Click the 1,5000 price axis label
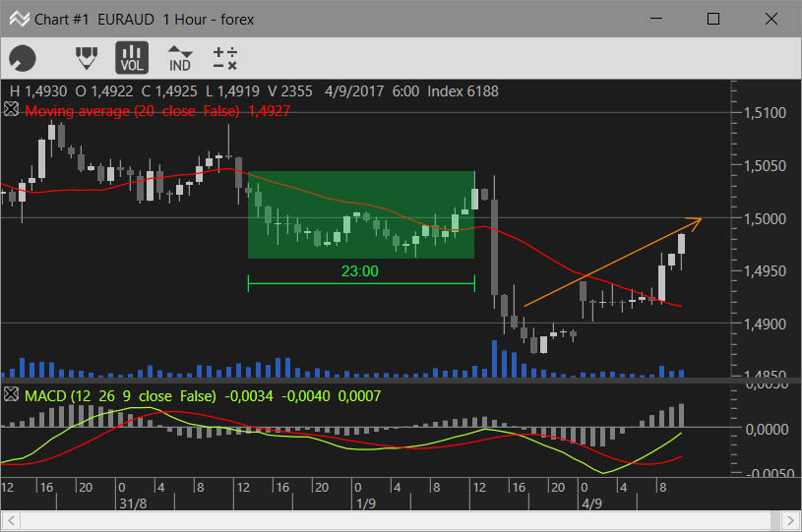This screenshot has width=802, height=532. click(764, 218)
